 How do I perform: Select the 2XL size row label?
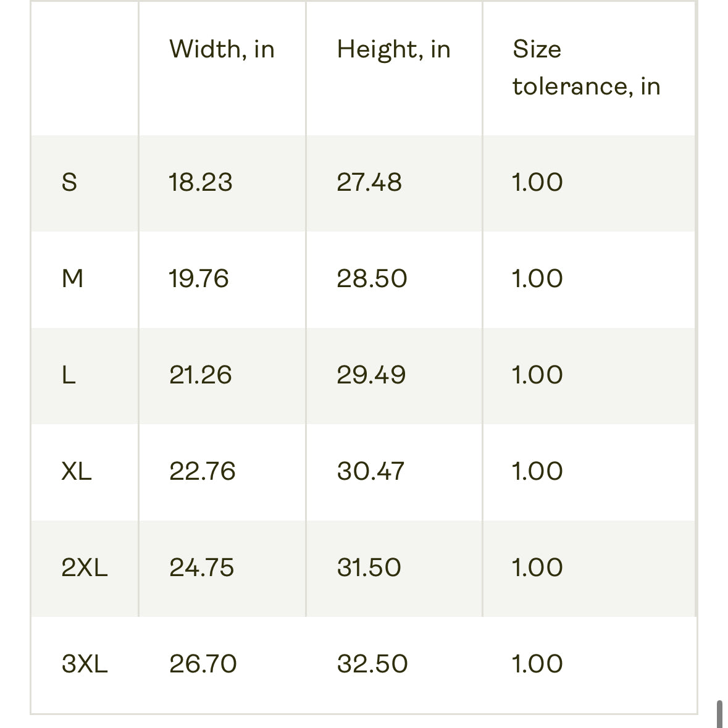pos(85,567)
